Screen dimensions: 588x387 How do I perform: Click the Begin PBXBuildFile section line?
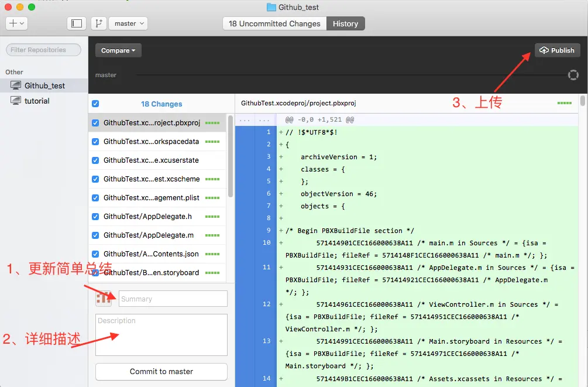click(x=350, y=231)
